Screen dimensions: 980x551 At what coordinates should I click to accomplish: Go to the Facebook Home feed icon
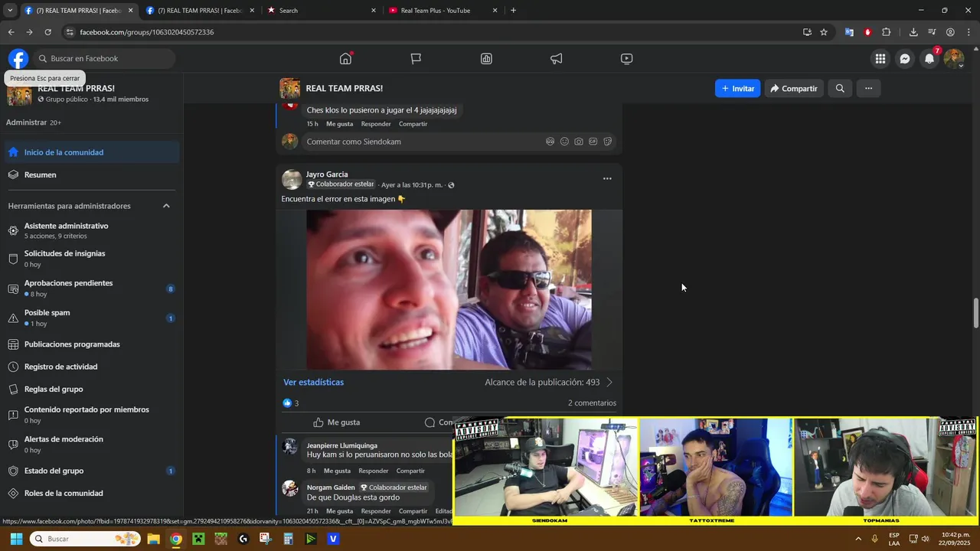tap(346, 58)
